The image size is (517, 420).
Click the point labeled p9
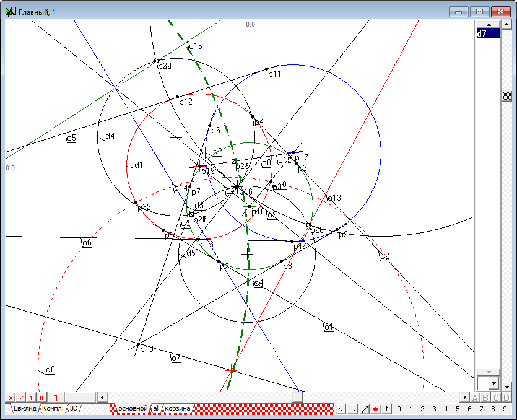(337, 230)
